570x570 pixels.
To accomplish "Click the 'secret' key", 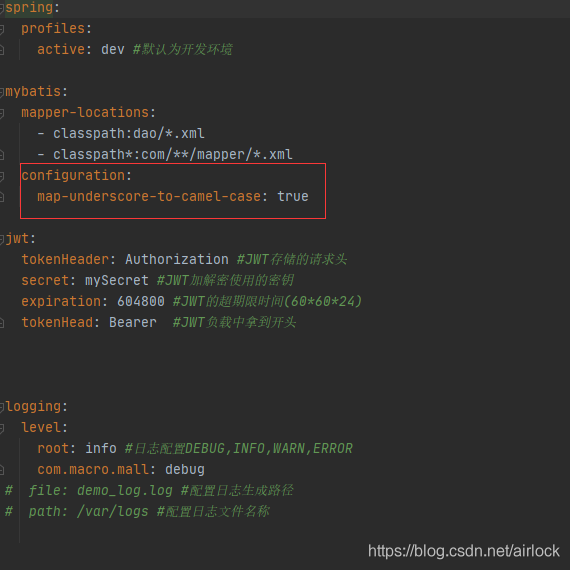I will click(45, 280).
